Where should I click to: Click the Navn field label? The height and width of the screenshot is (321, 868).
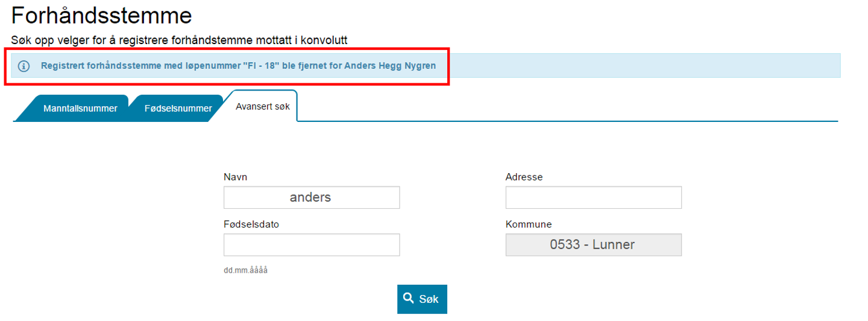pos(235,177)
